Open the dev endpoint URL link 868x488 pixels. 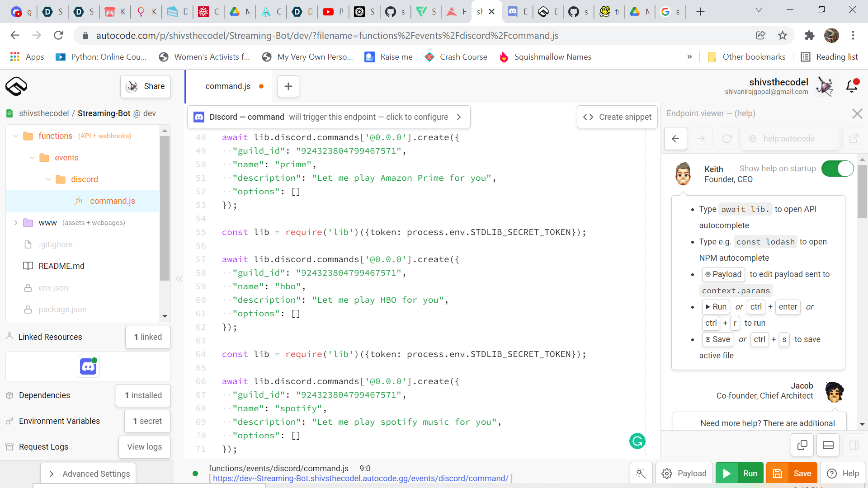[x=360, y=479]
